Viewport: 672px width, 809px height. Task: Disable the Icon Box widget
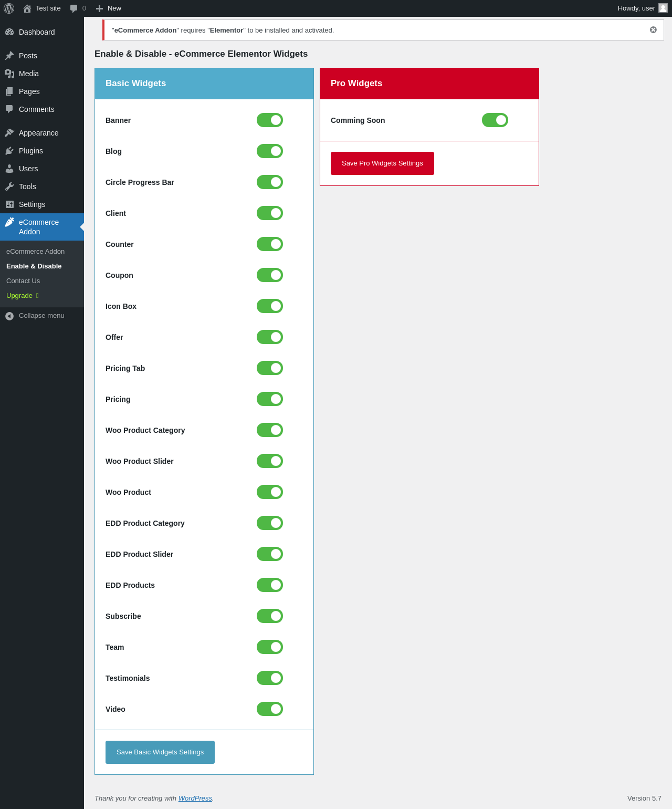point(270,306)
